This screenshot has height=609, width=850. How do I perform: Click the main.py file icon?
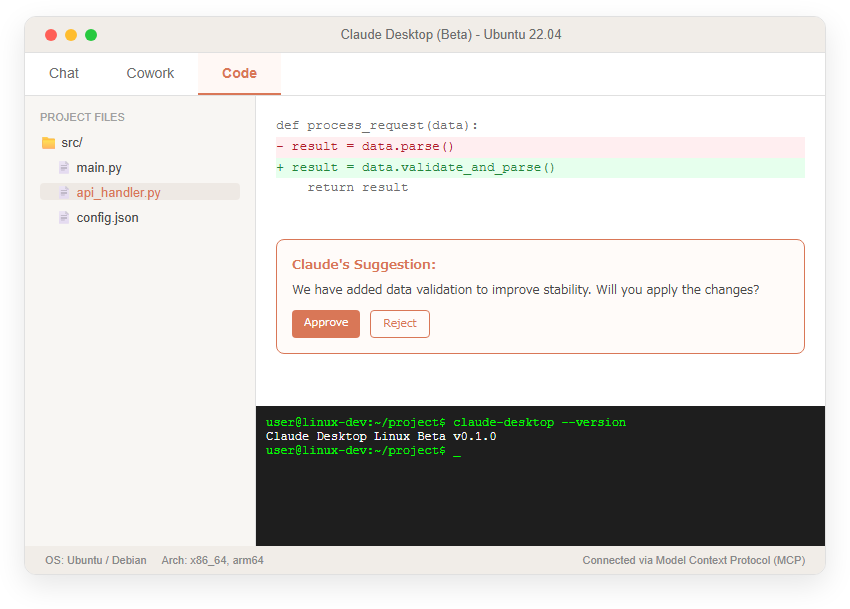(64, 168)
